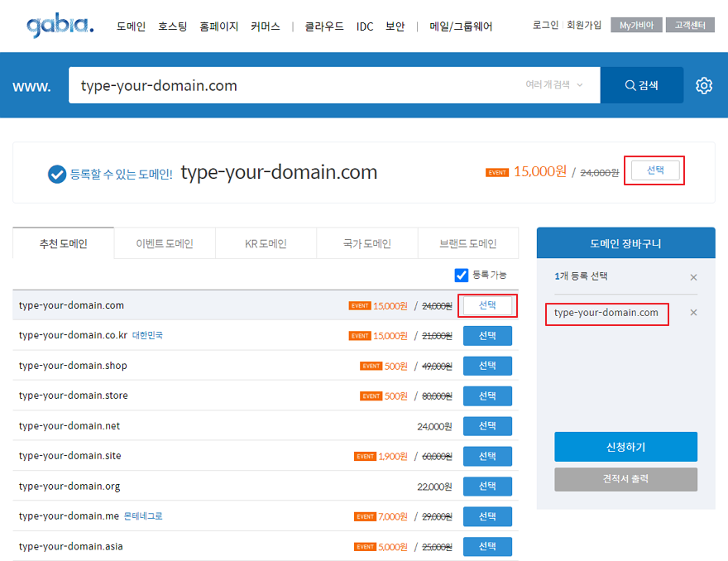Screen dimensions: 728x561
Task: Click the 도메인 장바구니 header
Action: pos(625,243)
